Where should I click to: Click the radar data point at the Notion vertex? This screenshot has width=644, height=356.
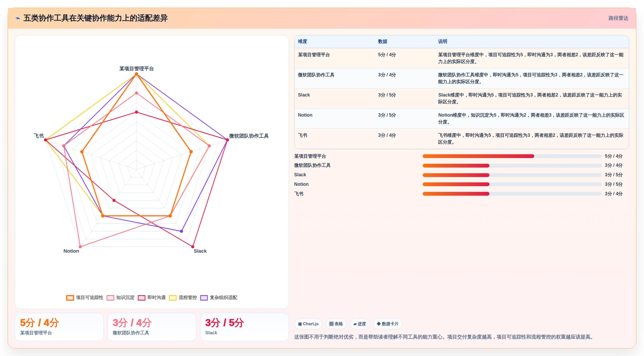point(80,247)
